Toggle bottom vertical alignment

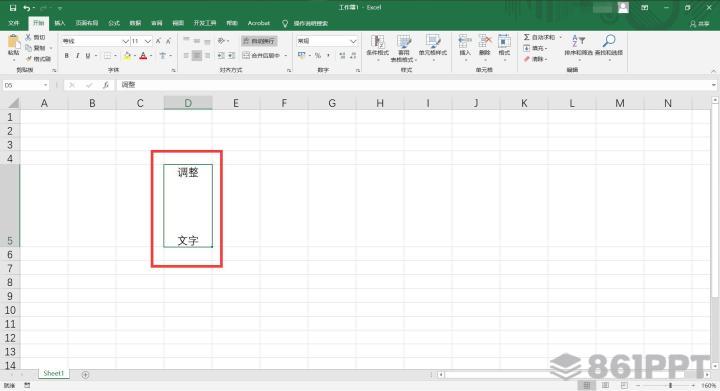[207, 41]
